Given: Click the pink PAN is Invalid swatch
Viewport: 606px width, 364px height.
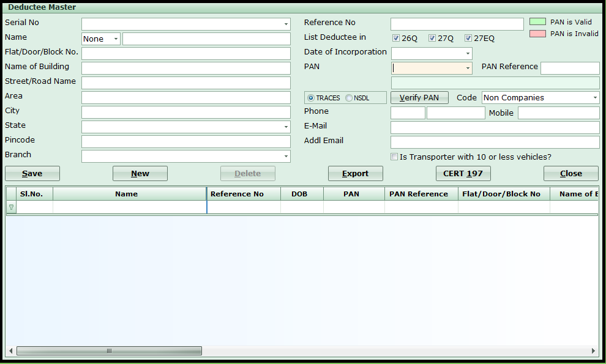Looking at the screenshot, I should (x=537, y=34).
